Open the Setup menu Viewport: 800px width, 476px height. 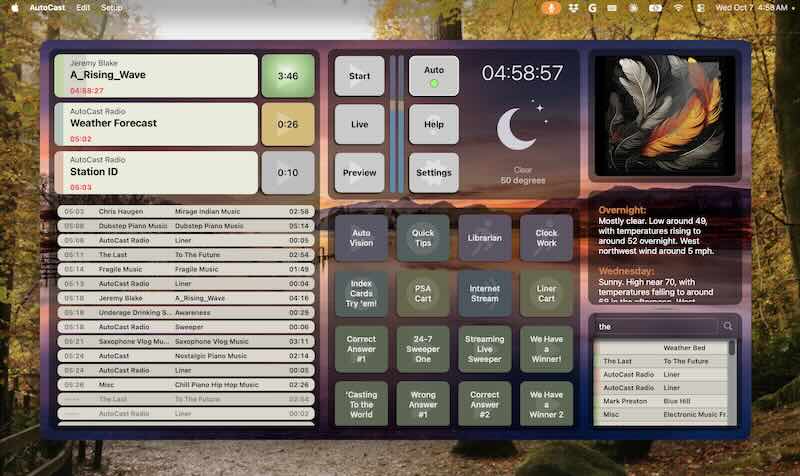(111, 8)
